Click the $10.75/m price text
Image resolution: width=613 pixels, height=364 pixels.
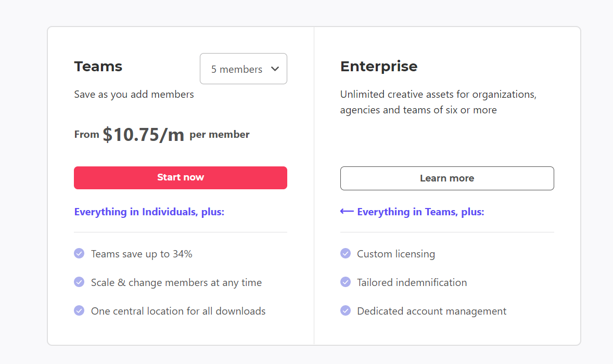point(144,135)
